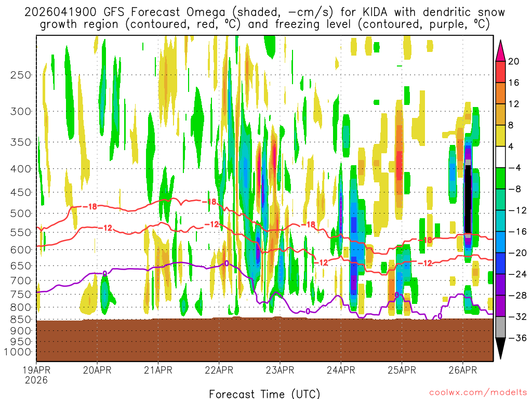Select the 25APR date marker
This screenshot has height=399, width=532.
point(402,370)
